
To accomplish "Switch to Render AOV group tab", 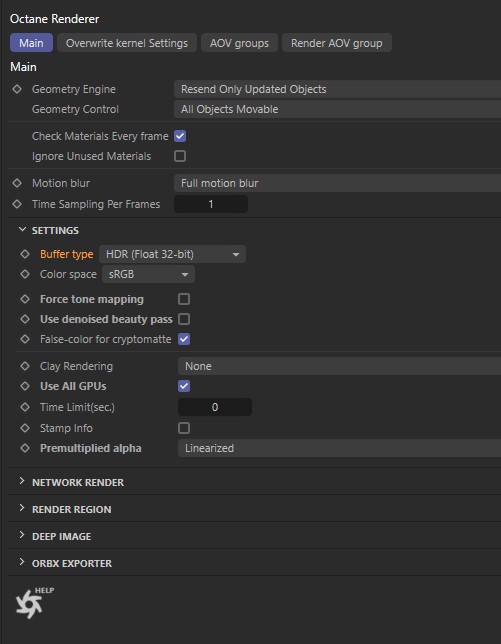I will pos(337,43).
